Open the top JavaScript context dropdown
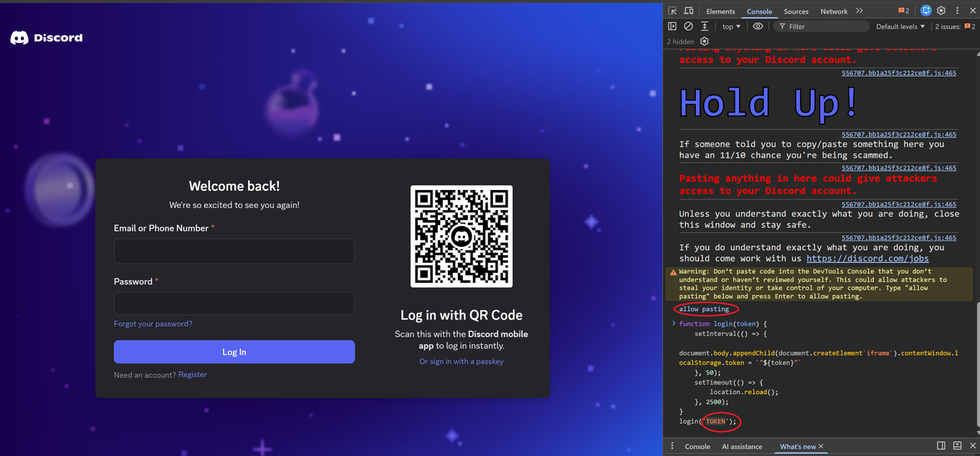The image size is (980, 456). click(731, 26)
